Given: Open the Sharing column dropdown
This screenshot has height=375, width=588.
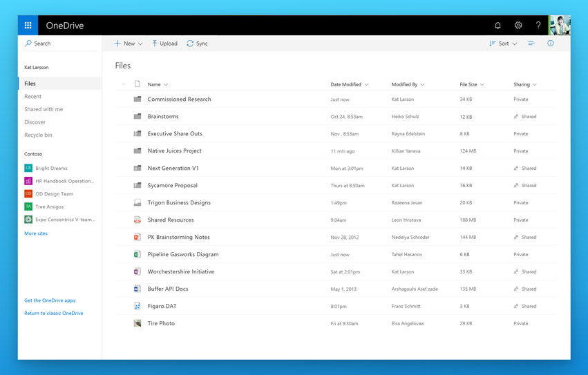Looking at the screenshot, I should 525,84.
